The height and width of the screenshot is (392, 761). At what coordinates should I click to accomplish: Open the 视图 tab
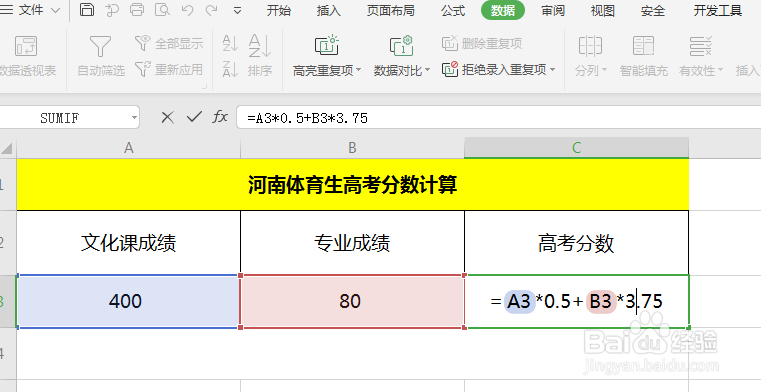click(603, 10)
